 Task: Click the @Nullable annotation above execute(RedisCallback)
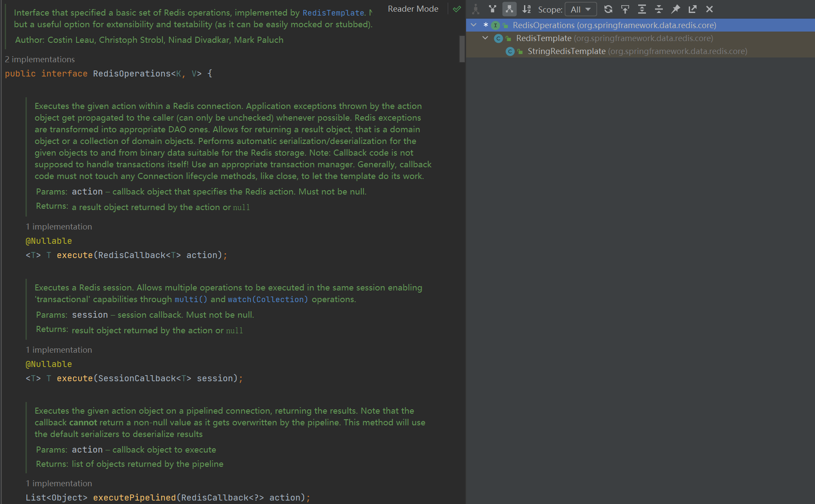click(x=49, y=241)
